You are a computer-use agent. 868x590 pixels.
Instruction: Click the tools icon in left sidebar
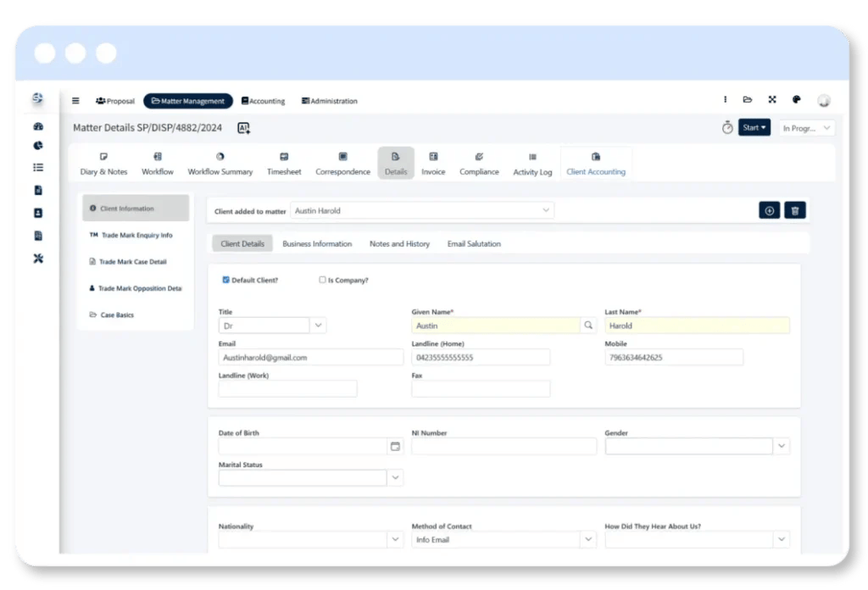(38, 259)
